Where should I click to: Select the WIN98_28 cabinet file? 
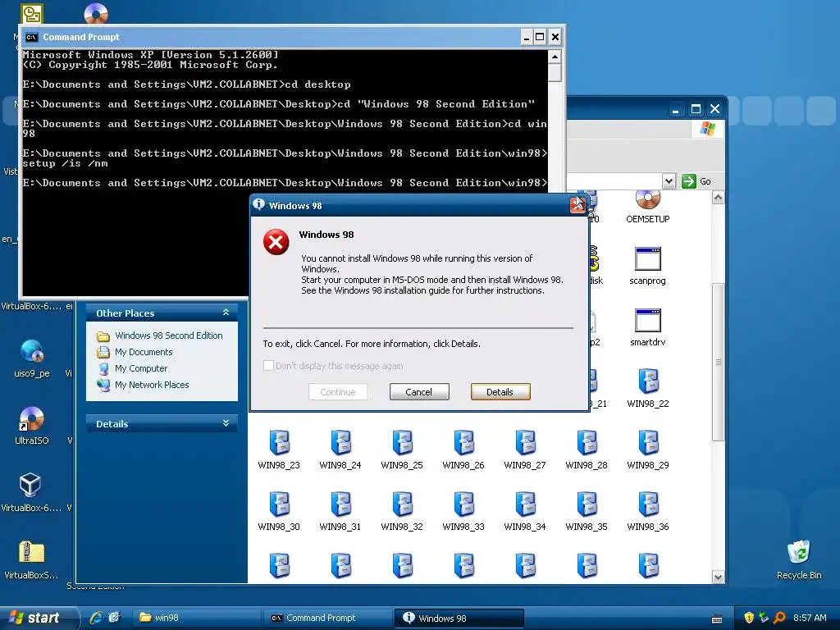pyautogui.click(x=587, y=443)
